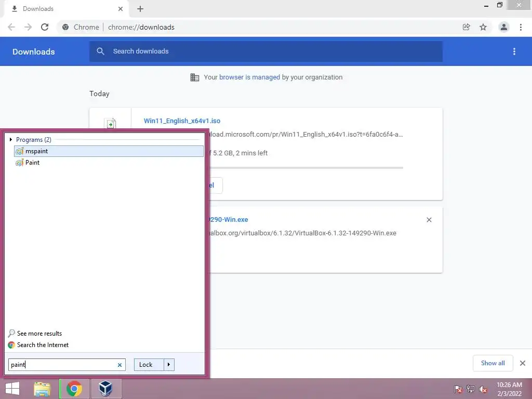The height and width of the screenshot is (399, 532).
Task: Click the ISO download progress bar
Action: pos(305,168)
